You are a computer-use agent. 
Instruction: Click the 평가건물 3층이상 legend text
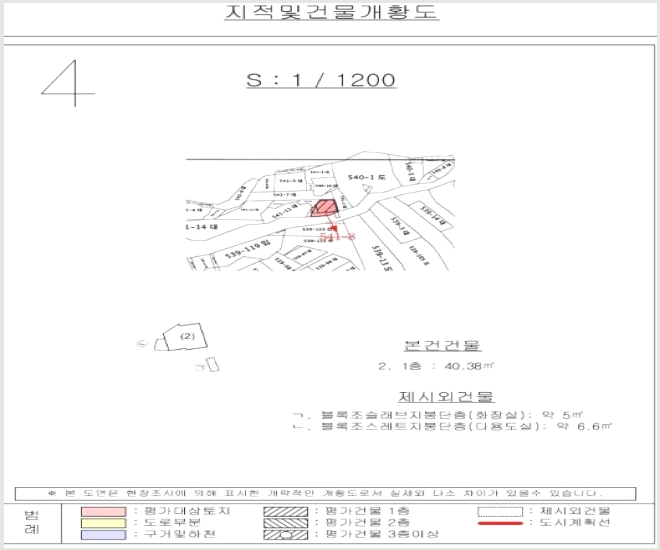pyautogui.click(x=381, y=534)
